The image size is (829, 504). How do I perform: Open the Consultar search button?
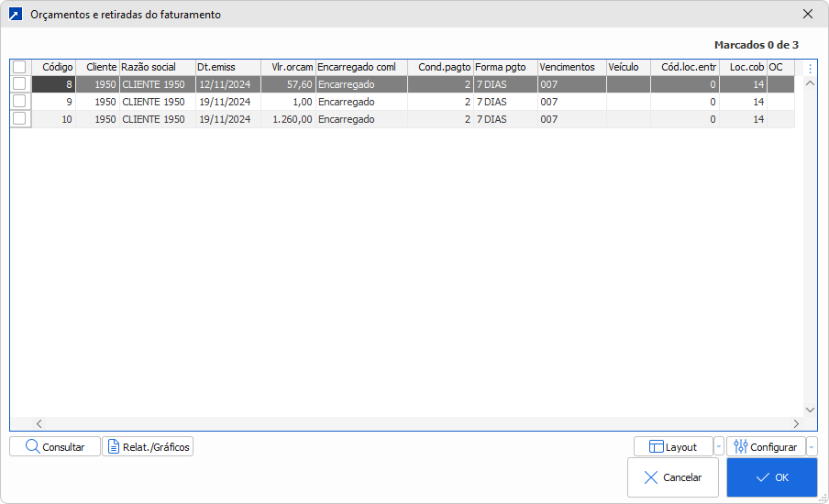point(55,446)
